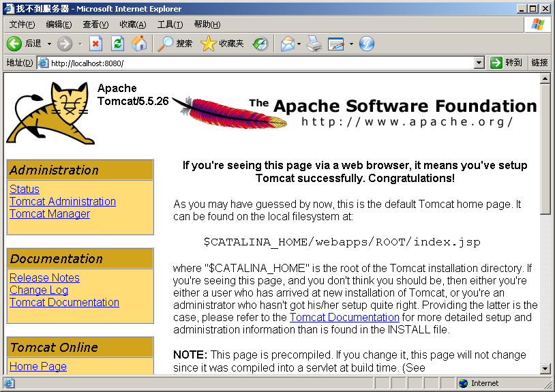This screenshot has height=392, width=555.
Task: Open the Tomcat Administration link
Action: coord(63,201)
